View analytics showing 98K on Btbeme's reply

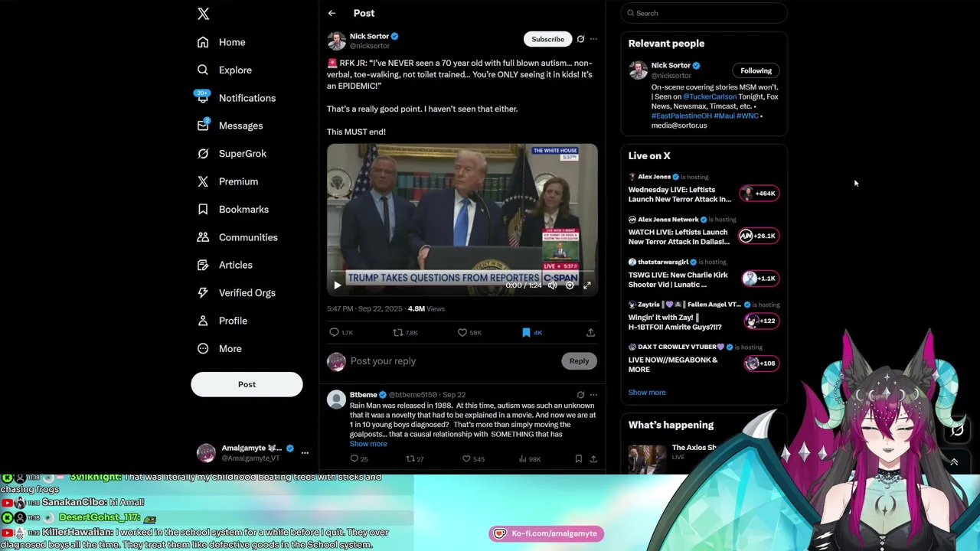[530, 459]
